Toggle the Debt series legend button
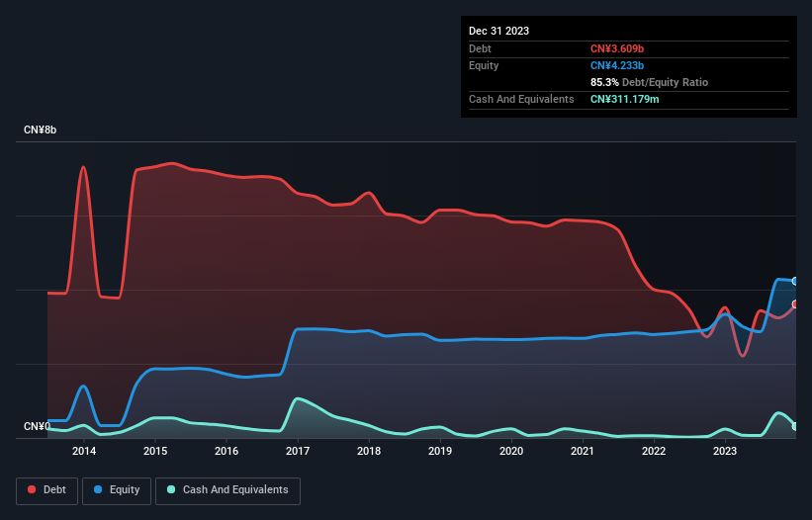 47,490
